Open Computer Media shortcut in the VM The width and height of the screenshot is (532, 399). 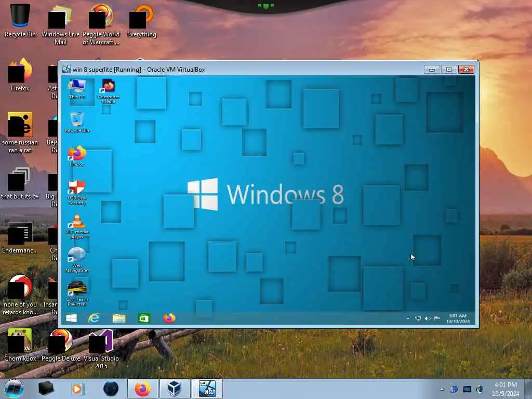click(x=109, y=91)
